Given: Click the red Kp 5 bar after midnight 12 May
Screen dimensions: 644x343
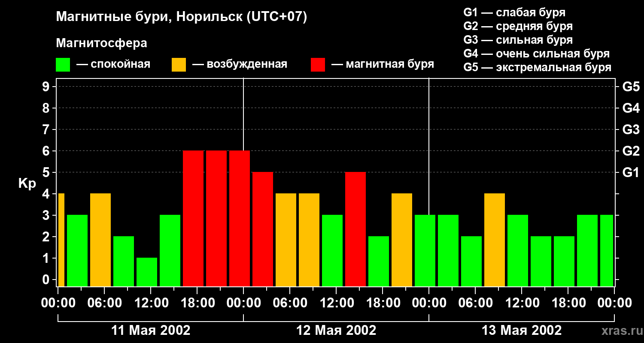Looking at the screenshot, I should (263, 229).
